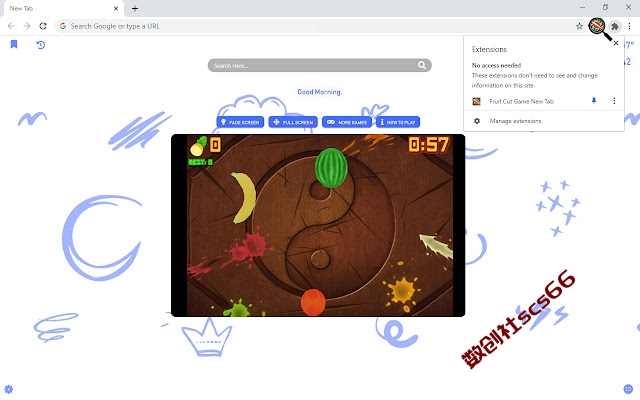Open the Chrome three-dot menu

[x=629, y=26]
